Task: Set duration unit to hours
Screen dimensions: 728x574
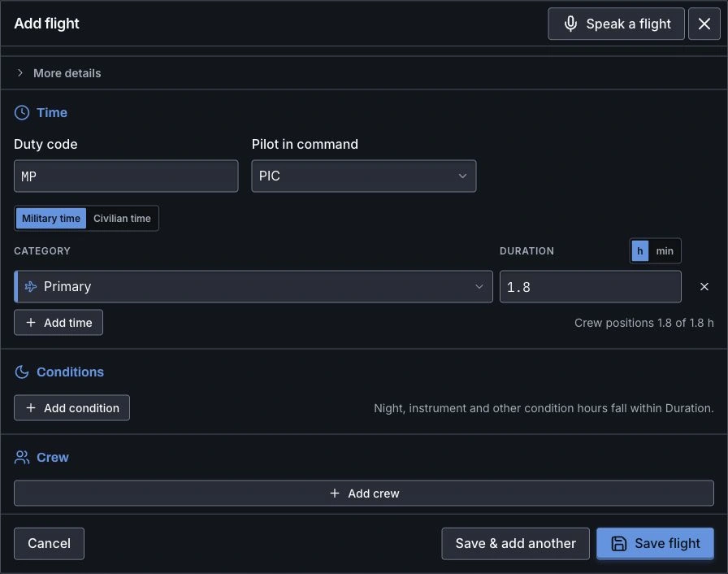Action: pos(639,250)
